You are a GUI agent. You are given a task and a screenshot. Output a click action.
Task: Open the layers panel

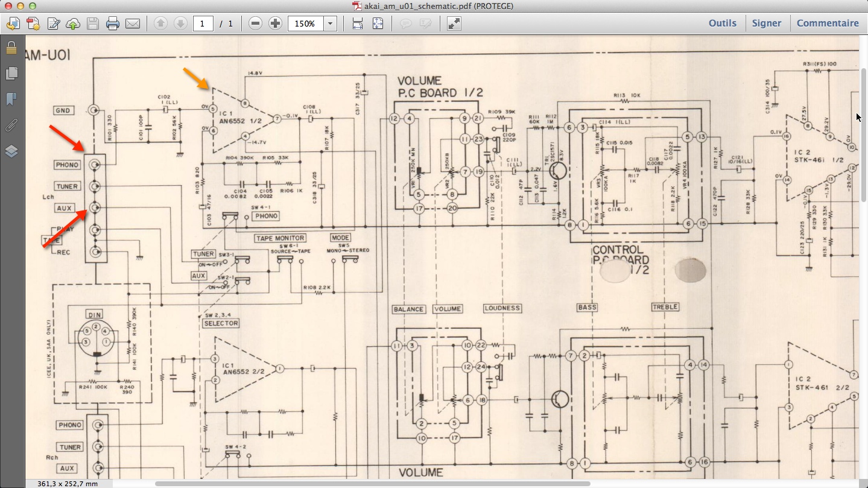[x=11, y=151]
